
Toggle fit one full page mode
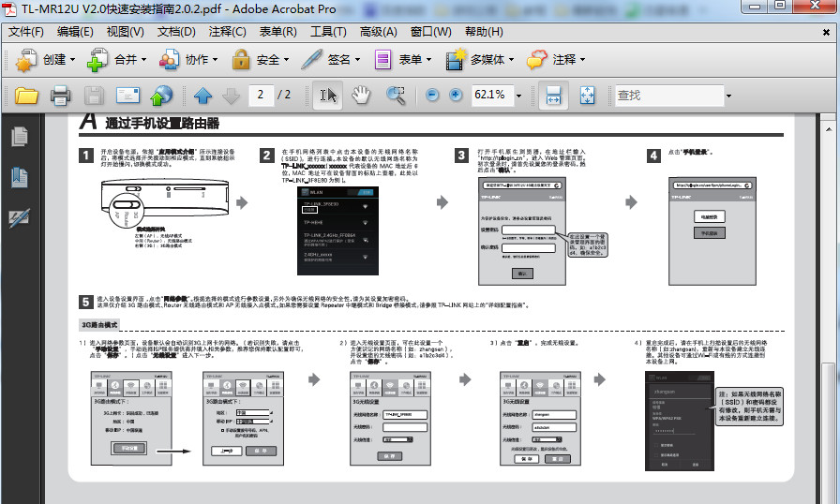(x=587, y=96)
